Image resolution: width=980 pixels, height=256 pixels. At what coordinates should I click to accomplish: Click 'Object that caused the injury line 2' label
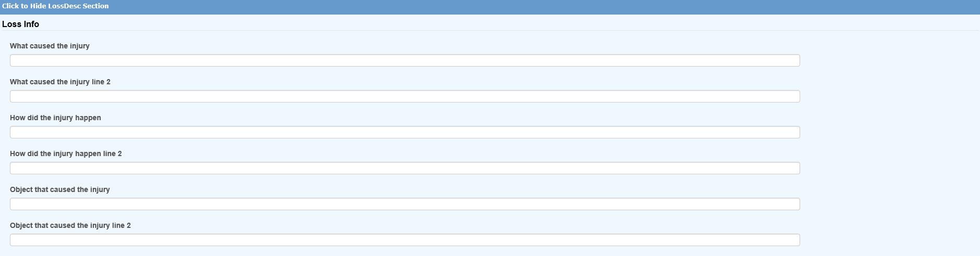[70, 225]
